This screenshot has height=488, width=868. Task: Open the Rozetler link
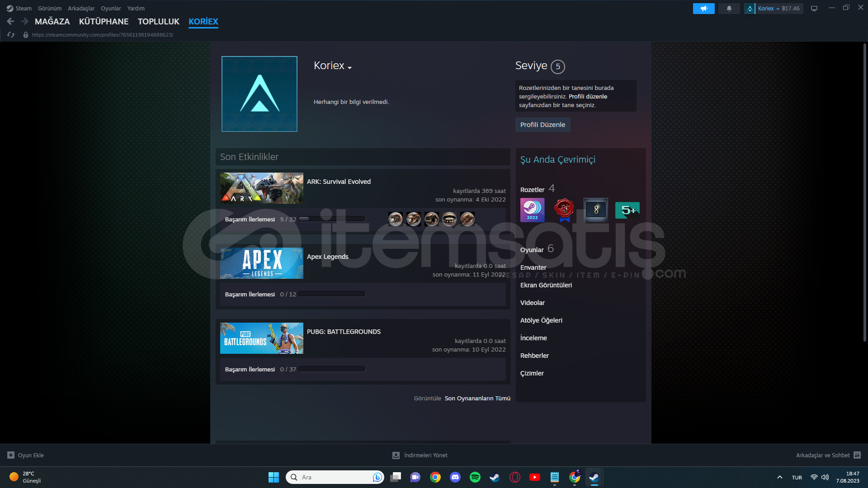(x=533, y=190)
